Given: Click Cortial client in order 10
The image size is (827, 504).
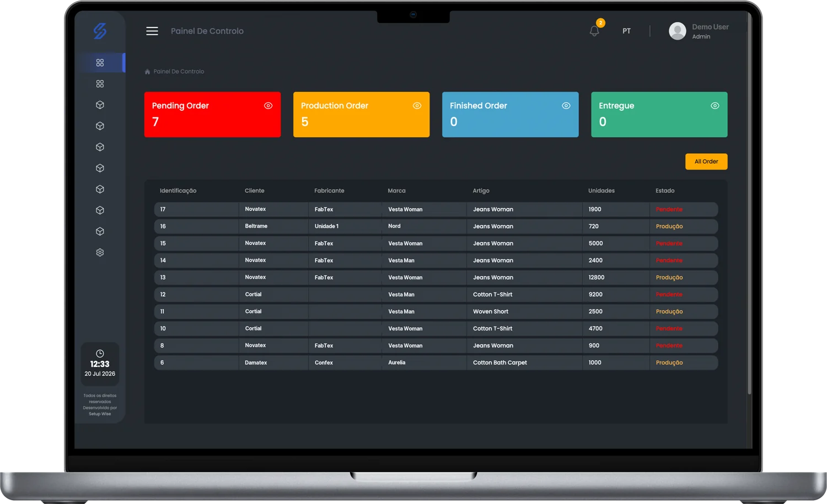Looking at the screenshot, I should pos(253,328).
